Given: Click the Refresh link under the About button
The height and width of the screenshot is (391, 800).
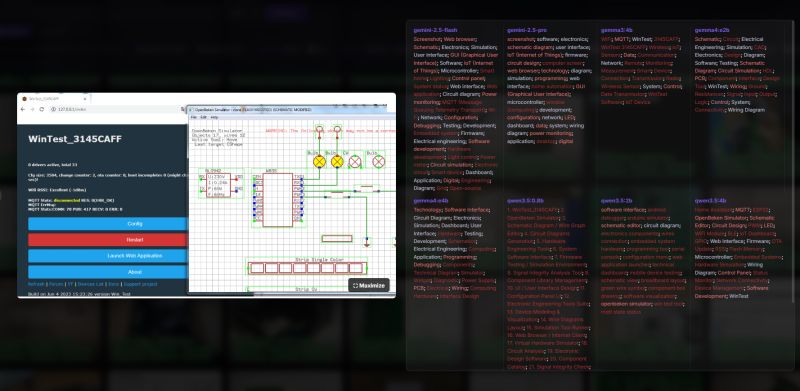Looking at the screenshot, I should (36, 284).
